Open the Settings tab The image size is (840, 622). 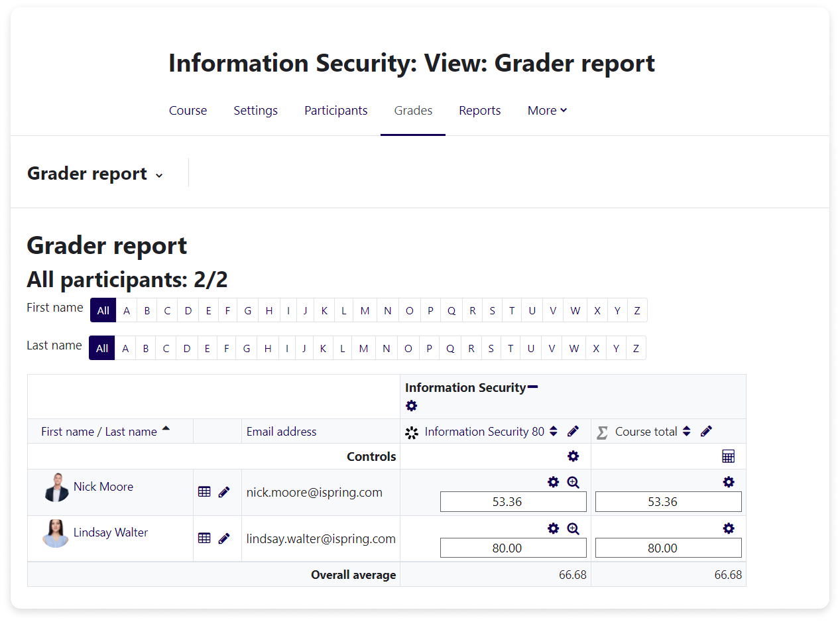click(255, 111)
